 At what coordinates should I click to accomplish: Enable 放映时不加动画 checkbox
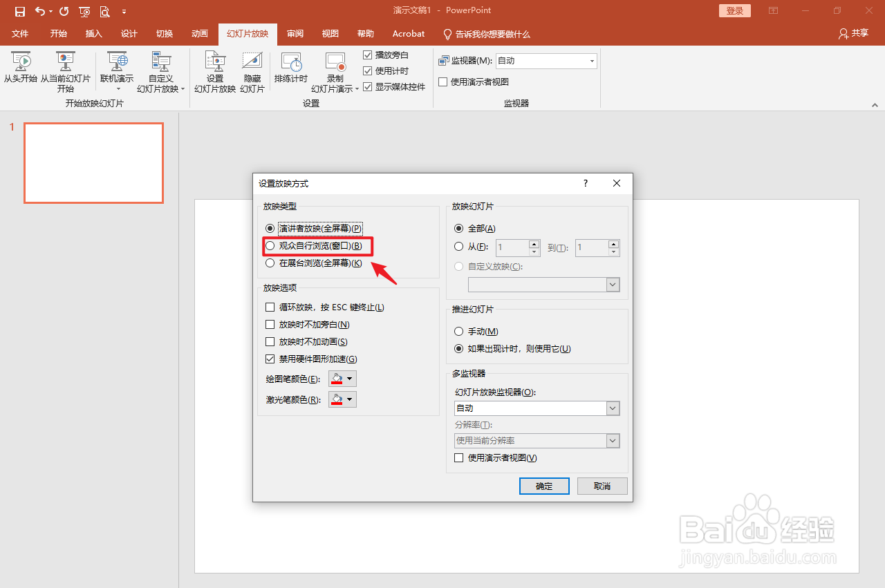coord(270,341)
